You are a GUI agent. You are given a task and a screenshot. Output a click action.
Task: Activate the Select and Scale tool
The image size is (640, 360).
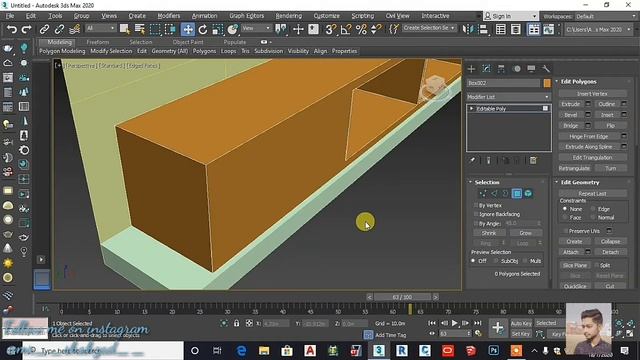coord(218,29)
